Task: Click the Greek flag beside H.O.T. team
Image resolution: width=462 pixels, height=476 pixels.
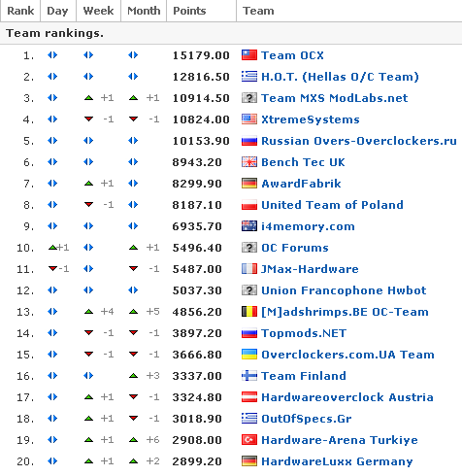Action: 249,77
